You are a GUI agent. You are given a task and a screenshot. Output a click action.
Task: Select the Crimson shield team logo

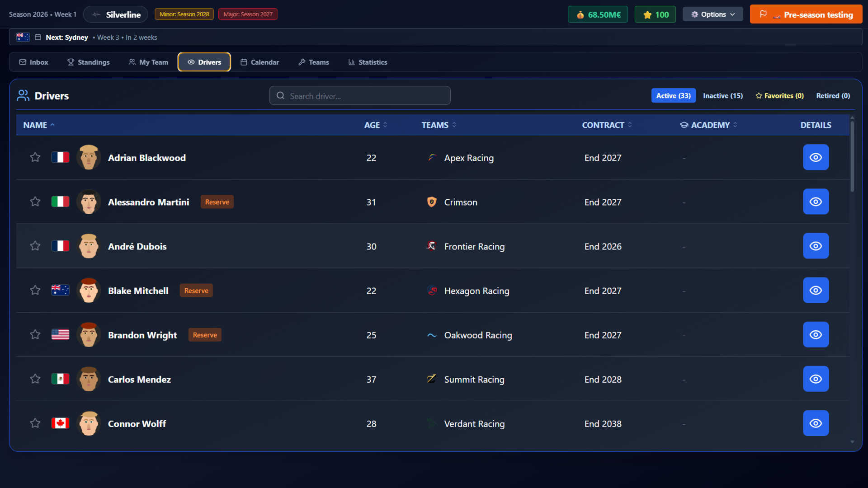pyautogui.click(x=432, y=202)
